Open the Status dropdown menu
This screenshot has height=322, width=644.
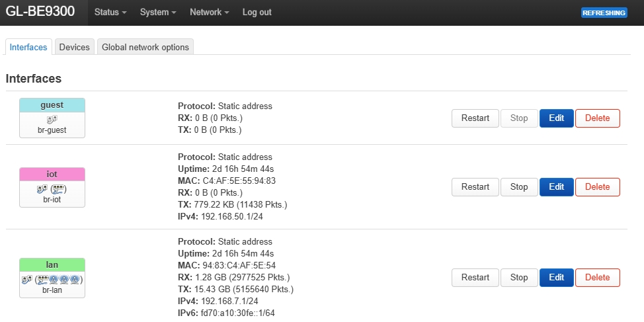click(110, 13)
